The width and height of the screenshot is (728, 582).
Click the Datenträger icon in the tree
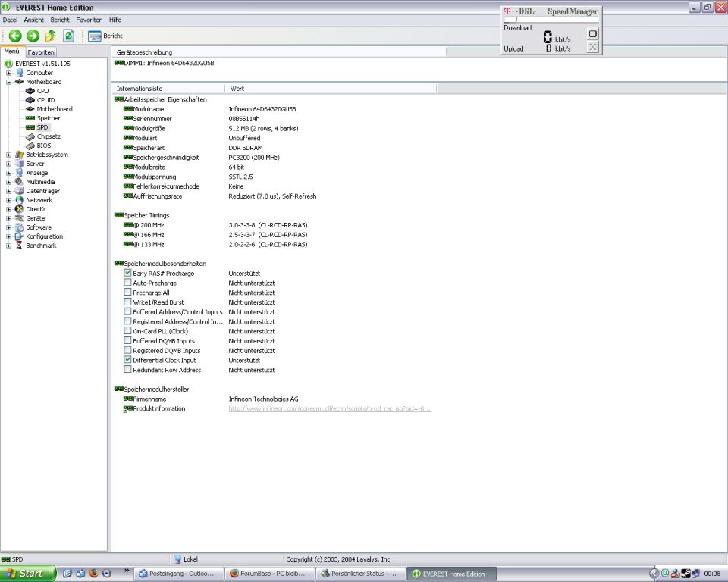(20, 191)
